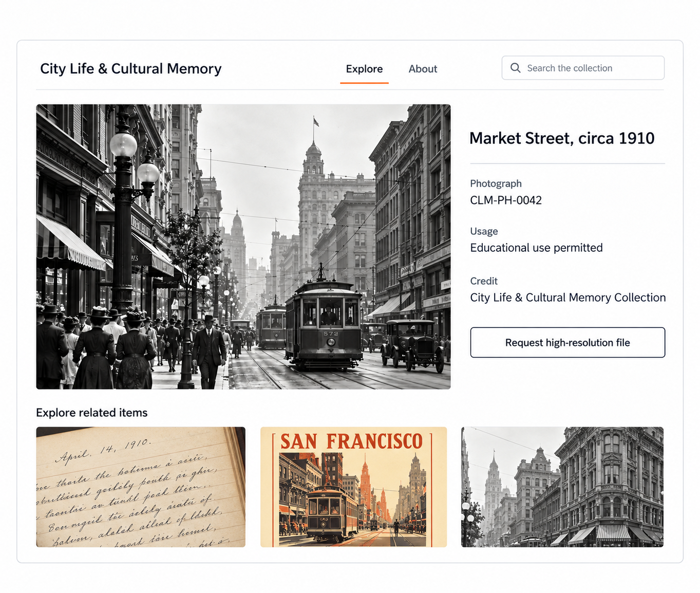Click the search magnifier icon
Screen dimensions: 700x593
coord(515,68)
